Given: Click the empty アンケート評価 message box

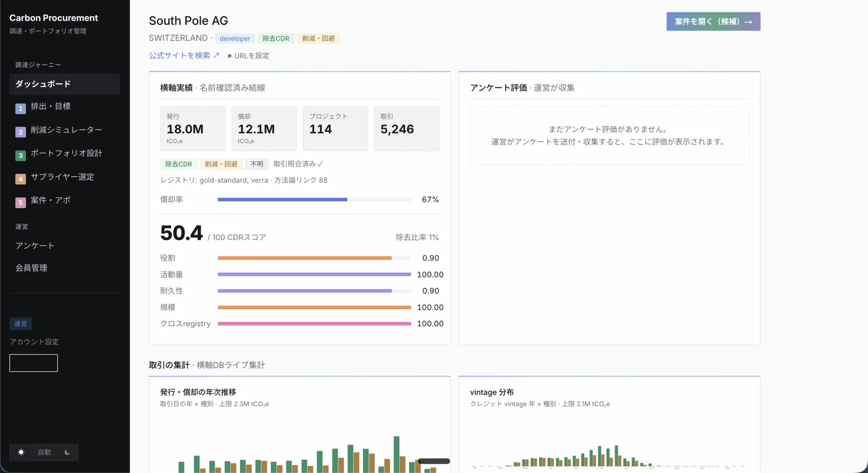Looking at the screenshot, I should pyautogui.click(x=609, y=136).
